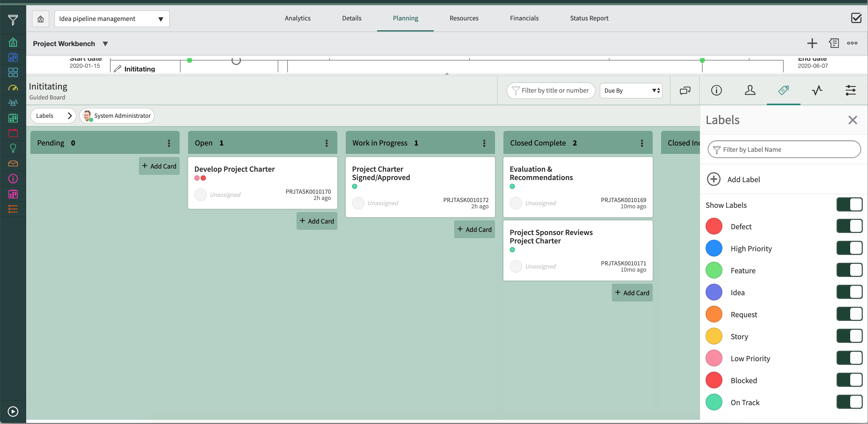Open the Status Report tab
This screenshot has width=868, height=424.
[x=589, y=18]
